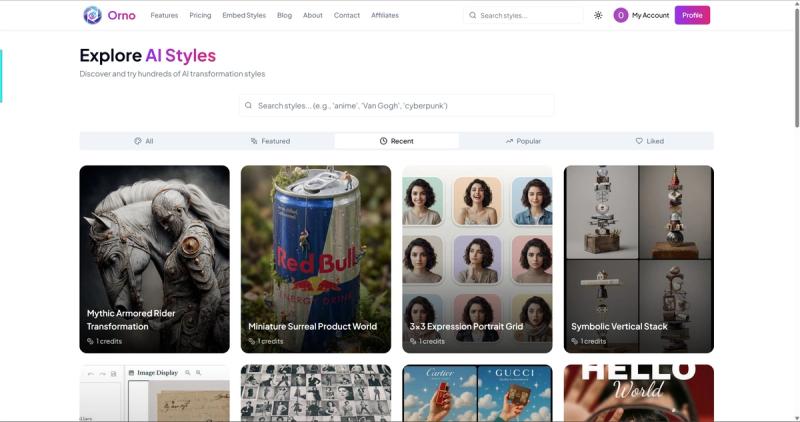Click the credits icon on 3x3 Expression Portrait Grid

413,341
